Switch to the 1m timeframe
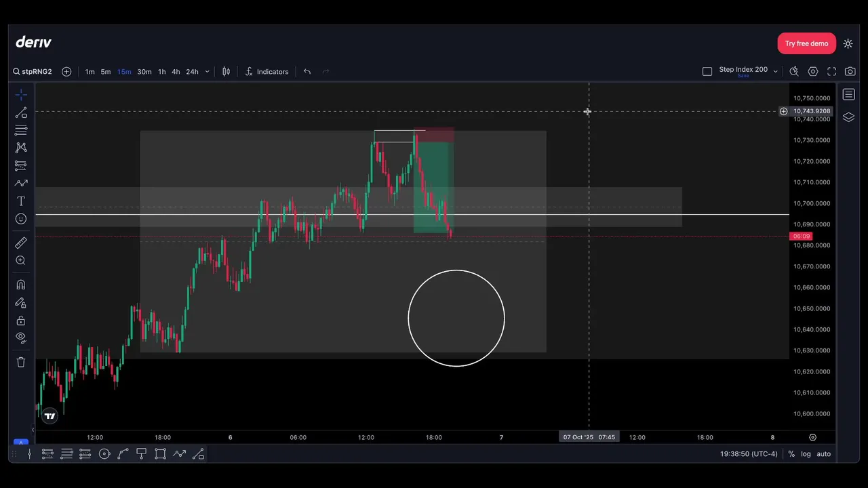 click(90, 71)
